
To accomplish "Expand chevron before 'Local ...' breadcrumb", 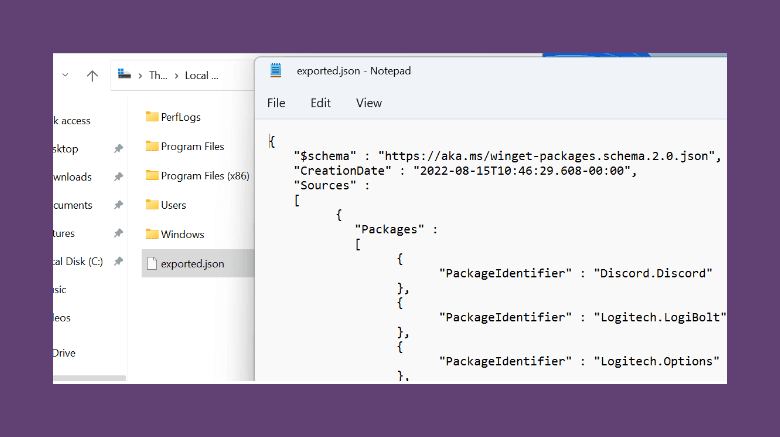I will tap(176, 76).
